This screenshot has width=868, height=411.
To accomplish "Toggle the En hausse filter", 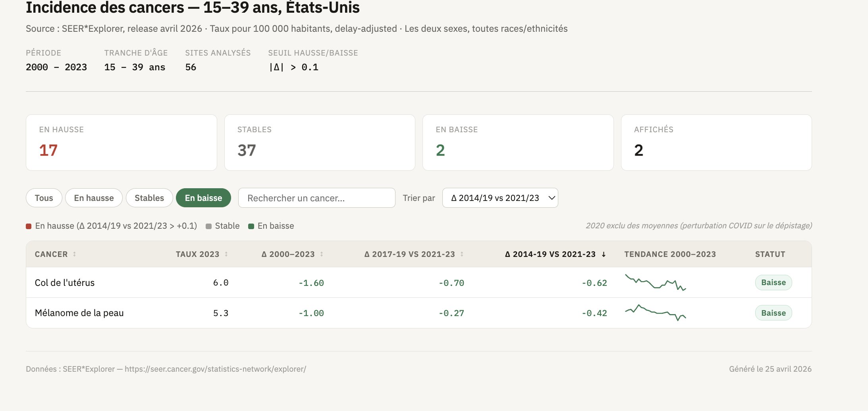I will (x=94, y=198).
